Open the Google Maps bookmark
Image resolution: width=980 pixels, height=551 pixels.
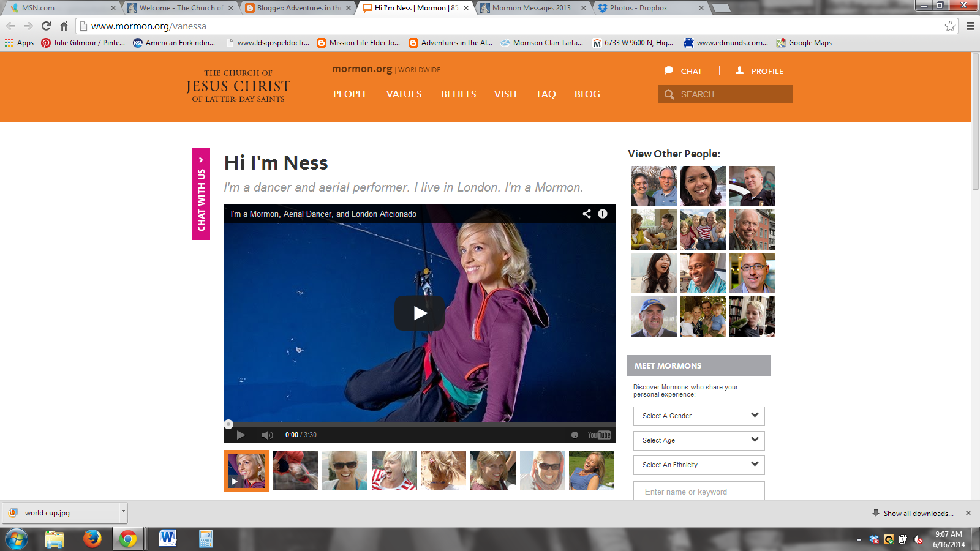point(804,43)
